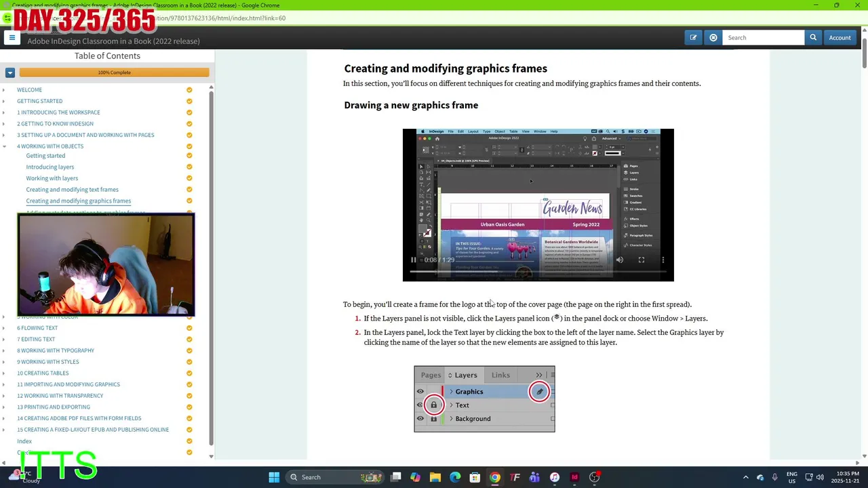The width and height of the screenshot is (868, 488).
Task: Open 13 Printing and Exporting chapter
Action: tap(54, 407)
